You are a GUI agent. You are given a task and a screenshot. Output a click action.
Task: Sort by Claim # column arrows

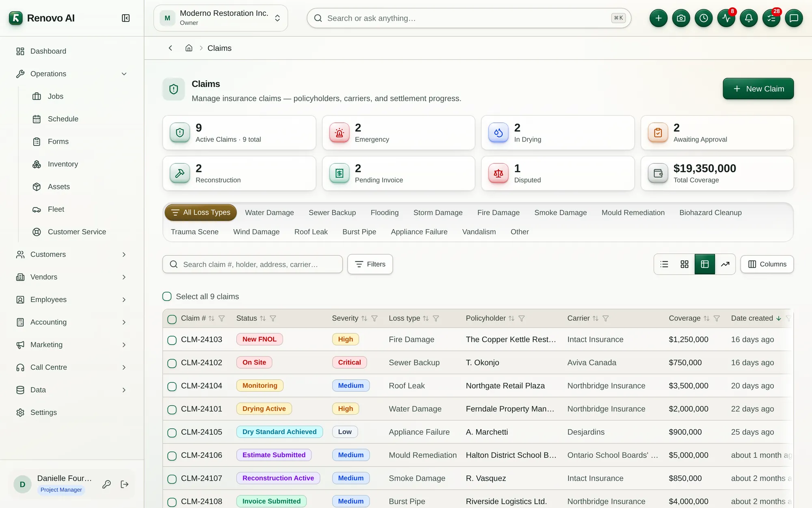pyautogui.click(x=212, y=319)
